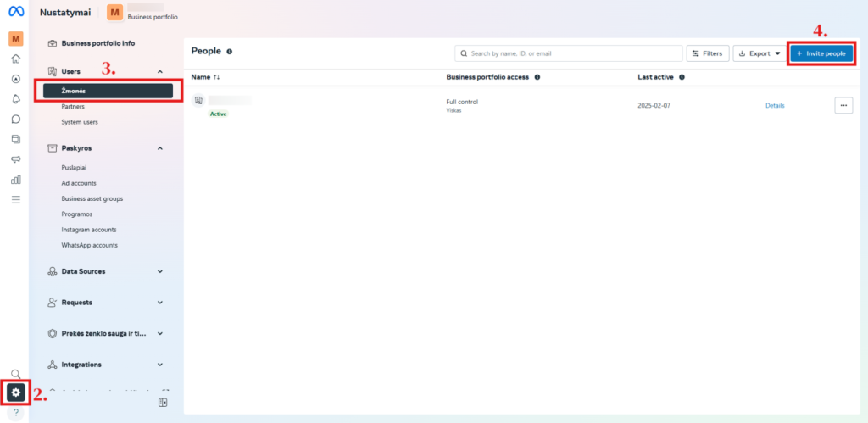Click the Invite people button
868x423 pixels.
pos(821,53)
